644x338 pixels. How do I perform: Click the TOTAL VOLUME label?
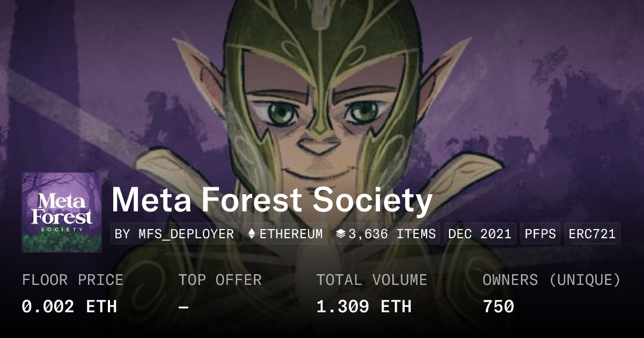371,280
